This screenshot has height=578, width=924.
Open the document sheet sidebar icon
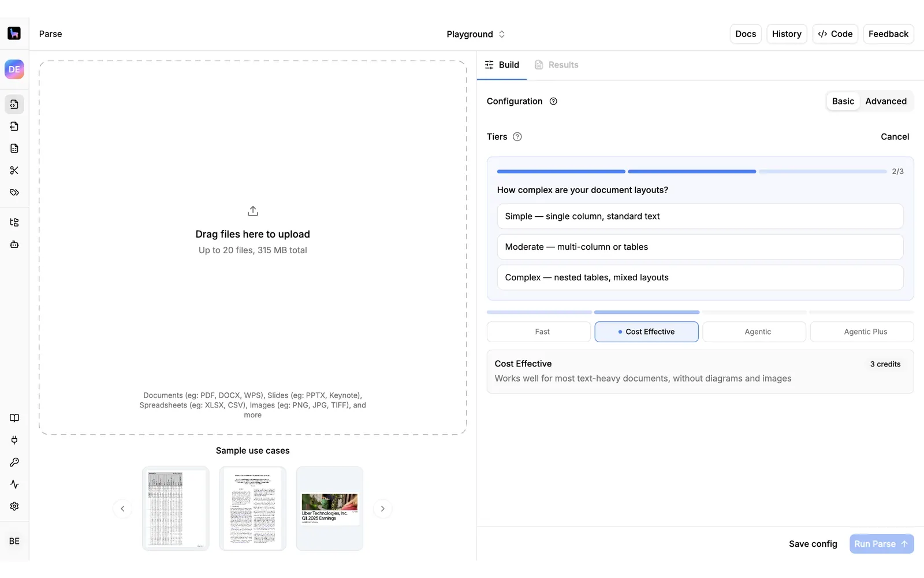(x=14, y=149)
